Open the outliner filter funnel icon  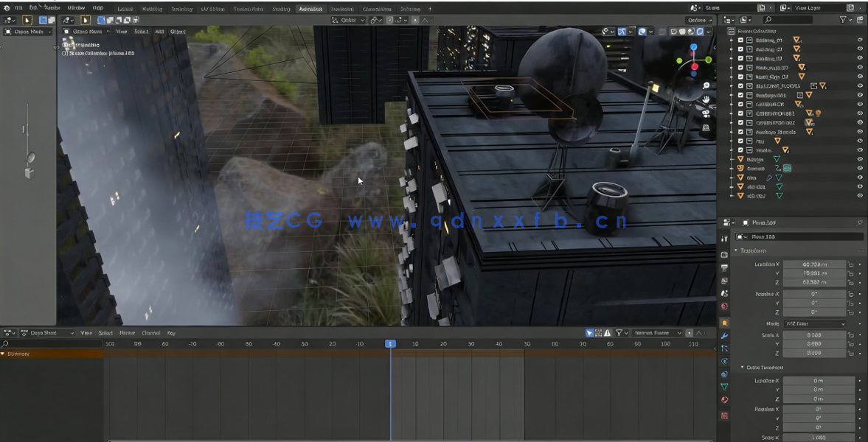coord(844,20)
